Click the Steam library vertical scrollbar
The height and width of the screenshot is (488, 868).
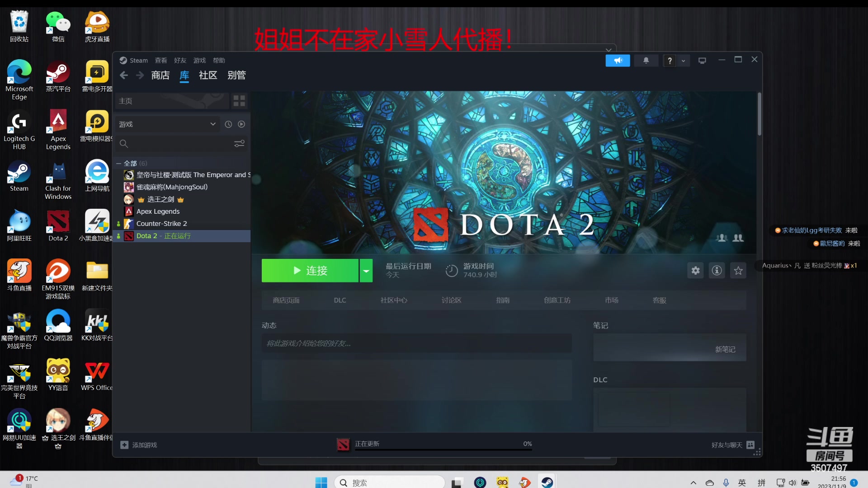click(759, 114)
